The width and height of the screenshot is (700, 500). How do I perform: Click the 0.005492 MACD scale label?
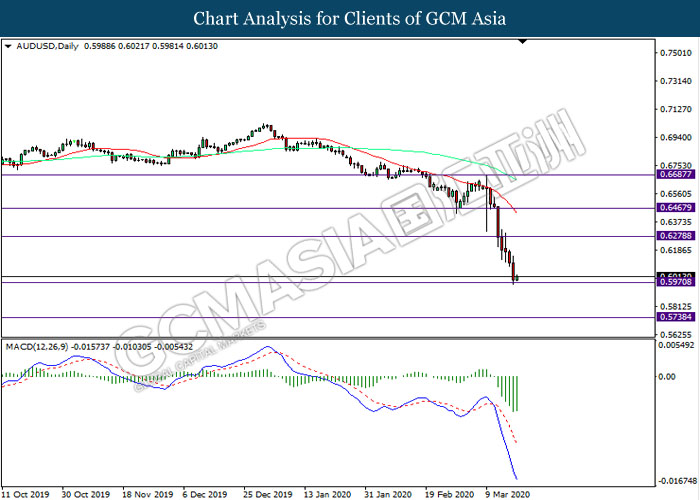click(x=674, y=345)
